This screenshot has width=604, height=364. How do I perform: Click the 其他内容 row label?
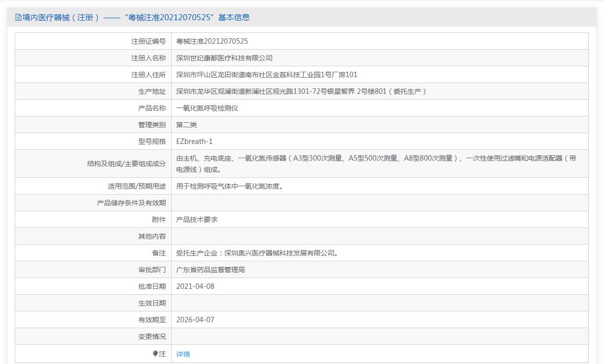click(x=152, y=236)
